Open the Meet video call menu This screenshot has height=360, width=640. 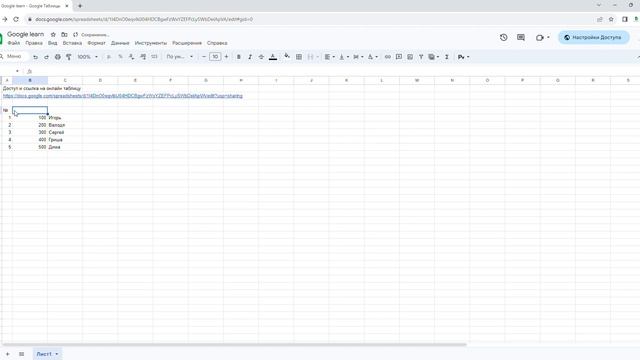tap(542, 37)
